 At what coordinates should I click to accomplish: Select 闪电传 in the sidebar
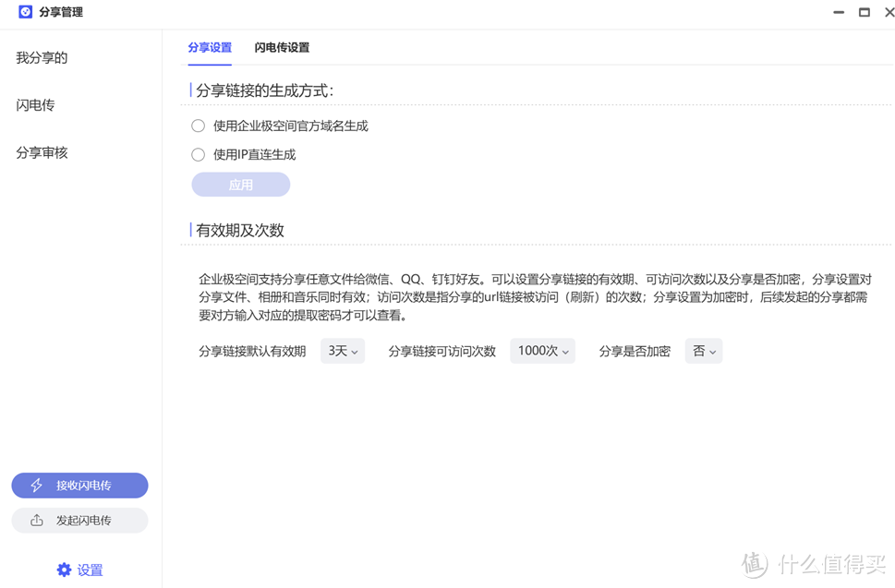(34, 105)
